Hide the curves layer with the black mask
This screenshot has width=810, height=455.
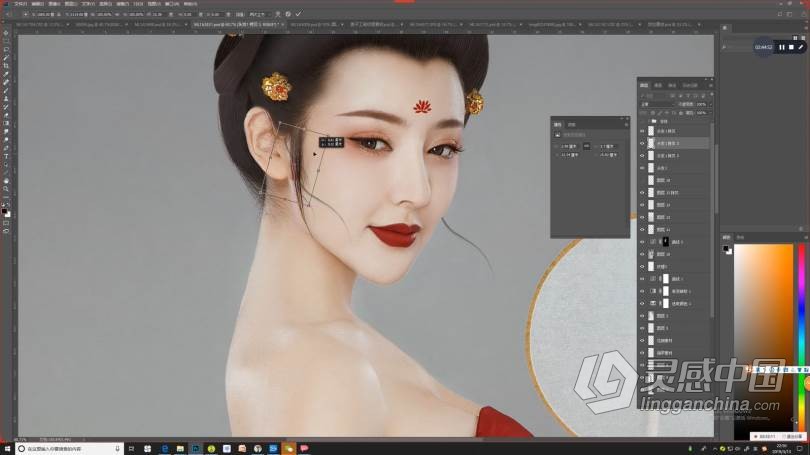tap(642, 242)
